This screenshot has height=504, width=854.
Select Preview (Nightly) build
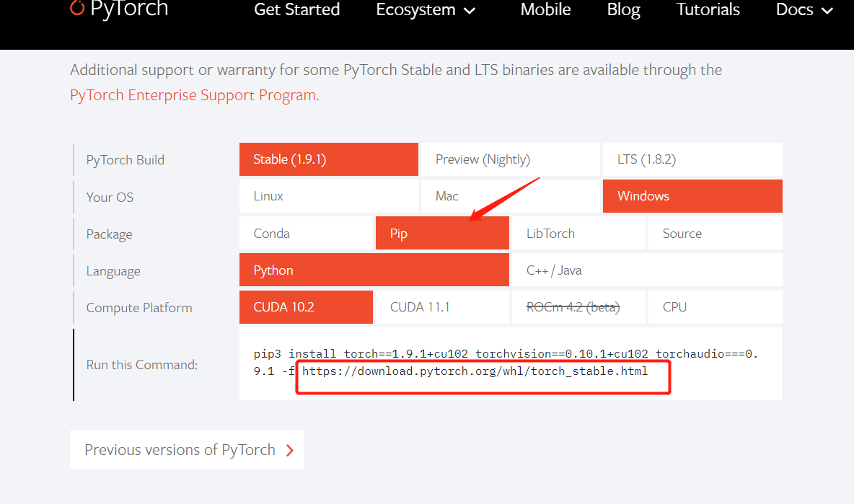click(509, 159)
